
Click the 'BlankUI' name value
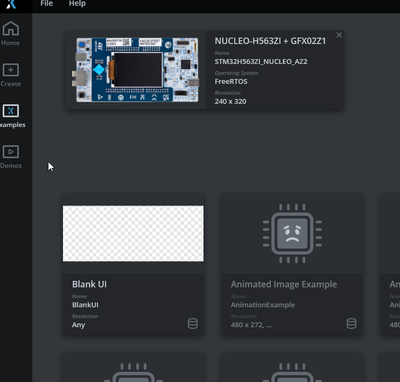click(85, 305)
